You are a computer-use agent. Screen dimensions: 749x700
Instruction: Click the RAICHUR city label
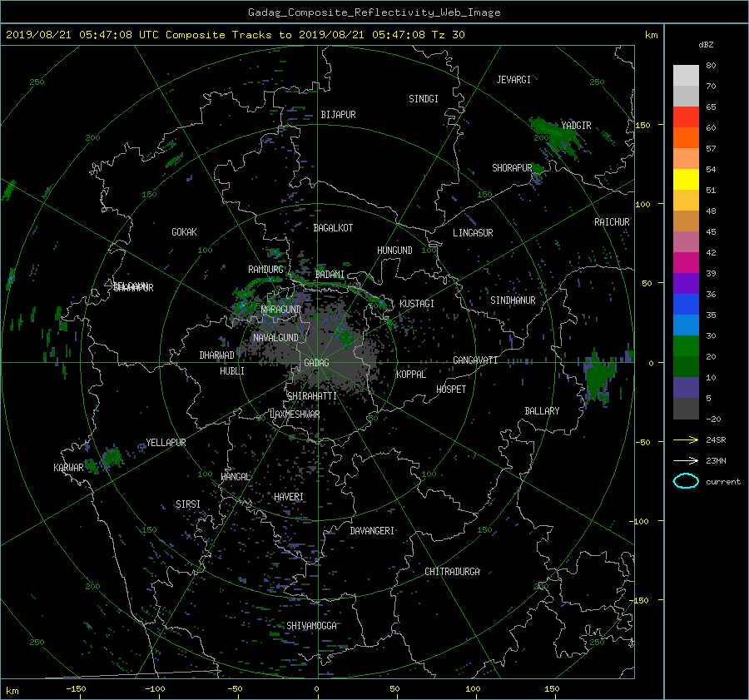pos(612,222)
